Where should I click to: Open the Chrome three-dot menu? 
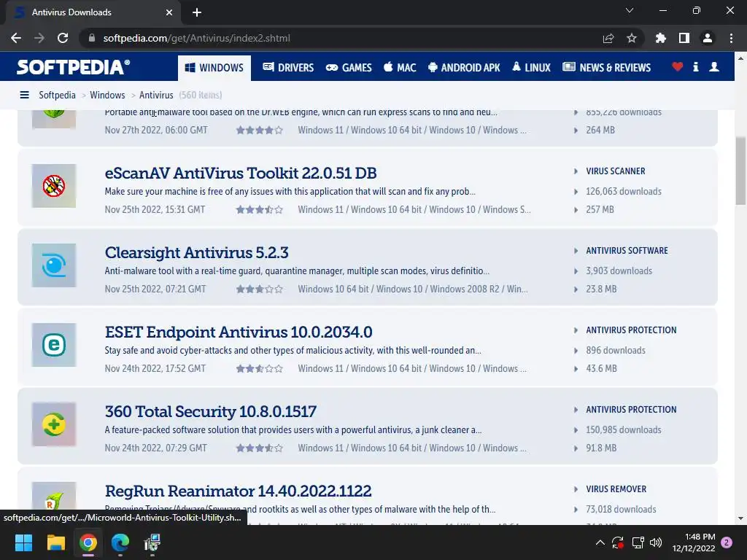point(731,38)
